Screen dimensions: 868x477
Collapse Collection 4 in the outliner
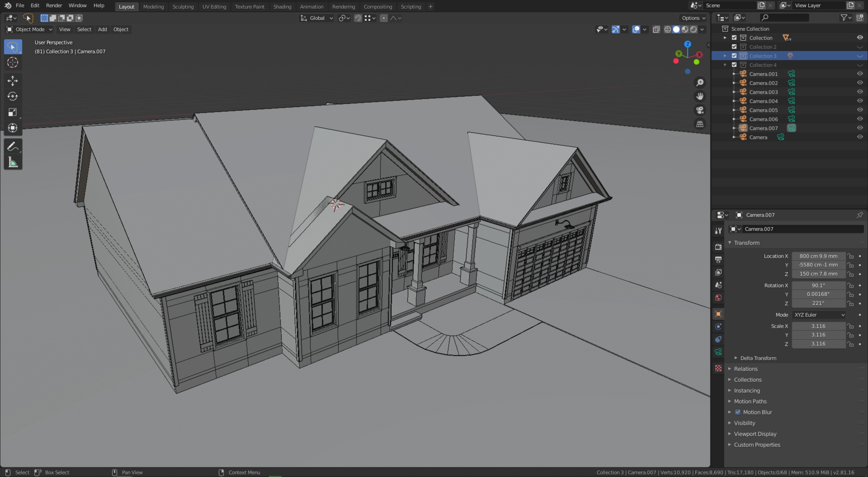(x=725, y=65)
